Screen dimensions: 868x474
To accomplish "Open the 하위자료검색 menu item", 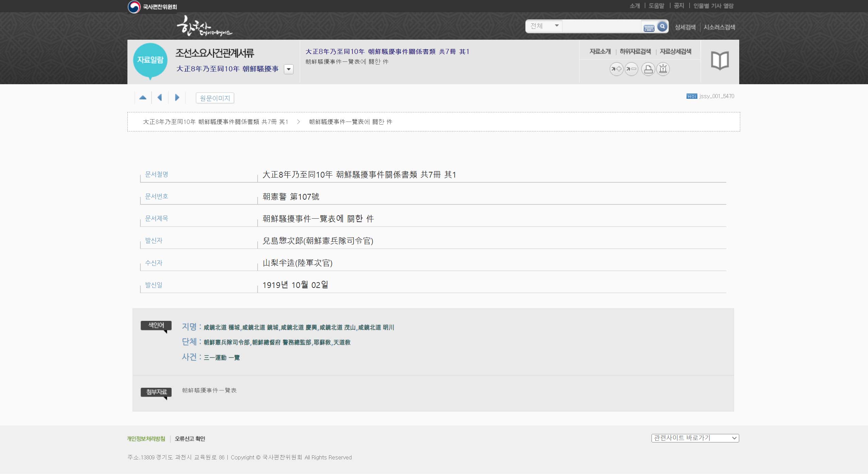I will 635,52.
